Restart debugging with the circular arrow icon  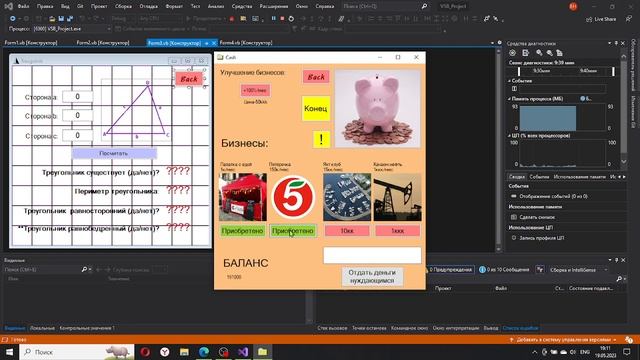291,19
